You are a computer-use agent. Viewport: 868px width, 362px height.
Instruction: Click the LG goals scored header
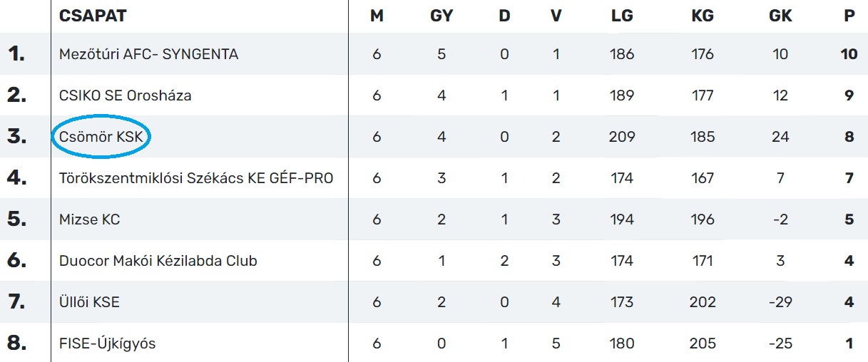[x=622, y=16]
